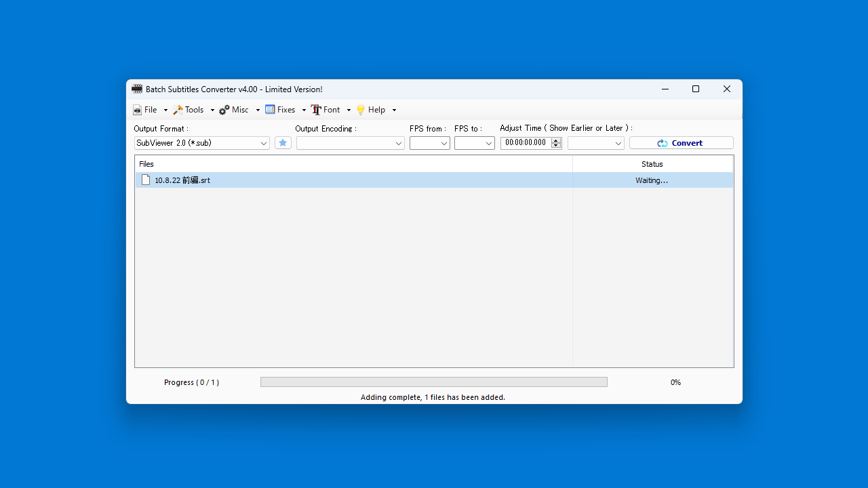Click the Waiting... status cell
The image size is (868, 488).
click(x=652, y=180)
